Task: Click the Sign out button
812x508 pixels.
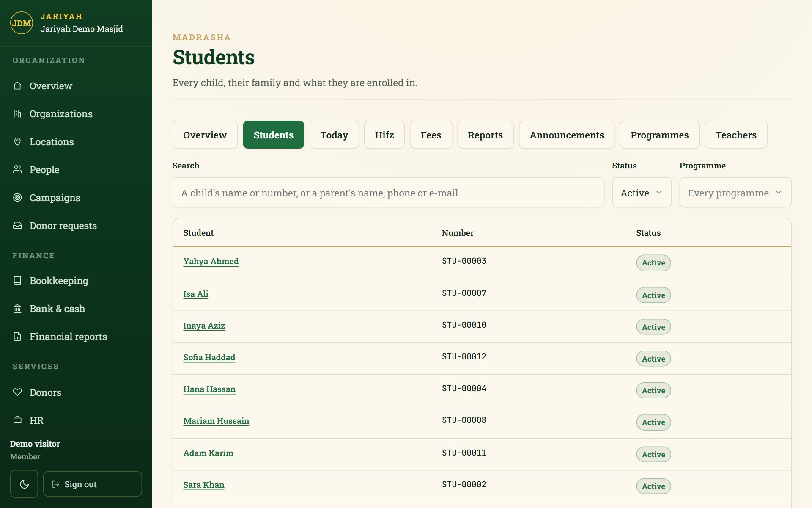Action: [92, 484]
